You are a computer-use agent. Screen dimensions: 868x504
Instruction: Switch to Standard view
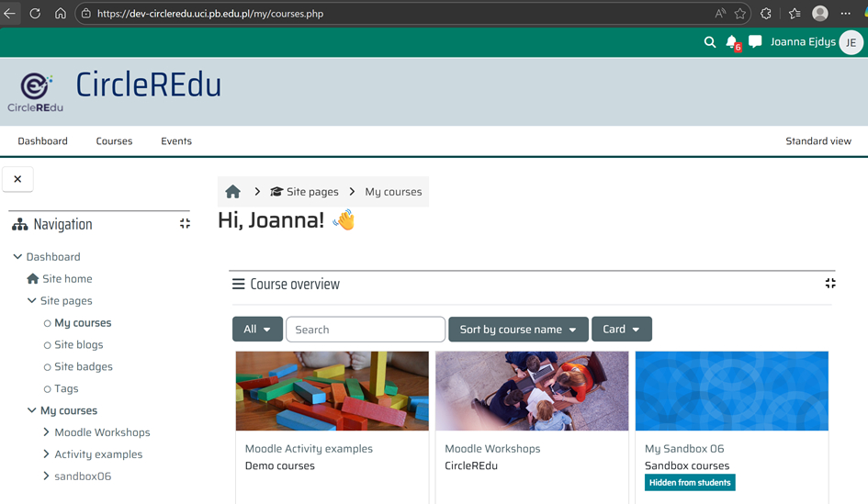click(x=817, y=141)
